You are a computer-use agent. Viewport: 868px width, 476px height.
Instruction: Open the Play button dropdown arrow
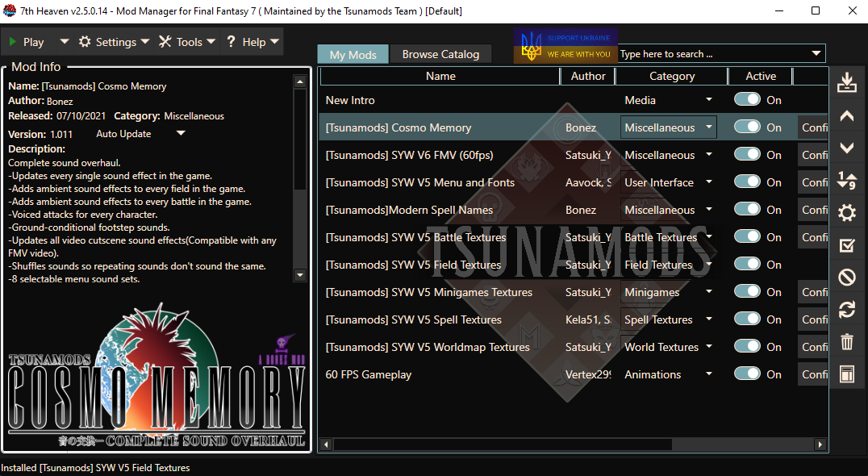(x=65, y=41)
